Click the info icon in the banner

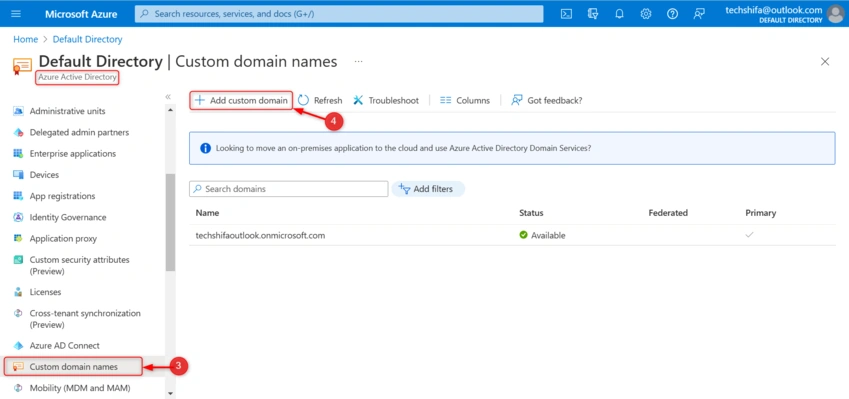click(205, 148)
